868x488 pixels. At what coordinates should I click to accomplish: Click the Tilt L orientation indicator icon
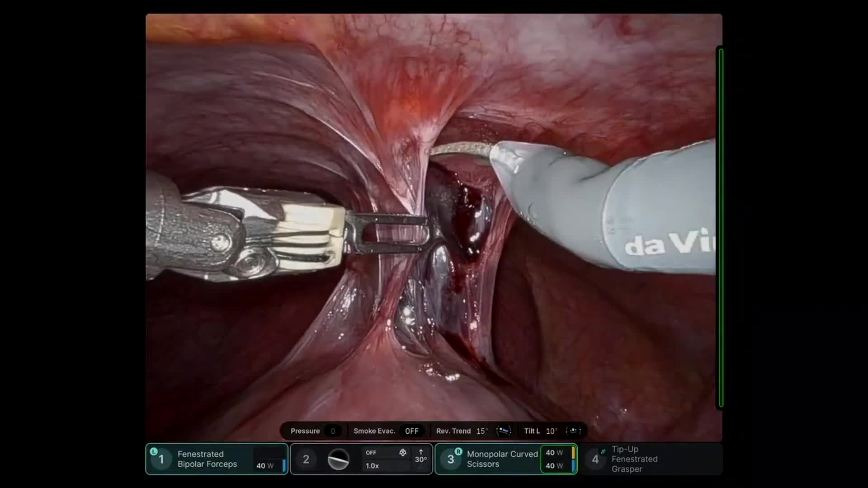(x=574, y=431)
